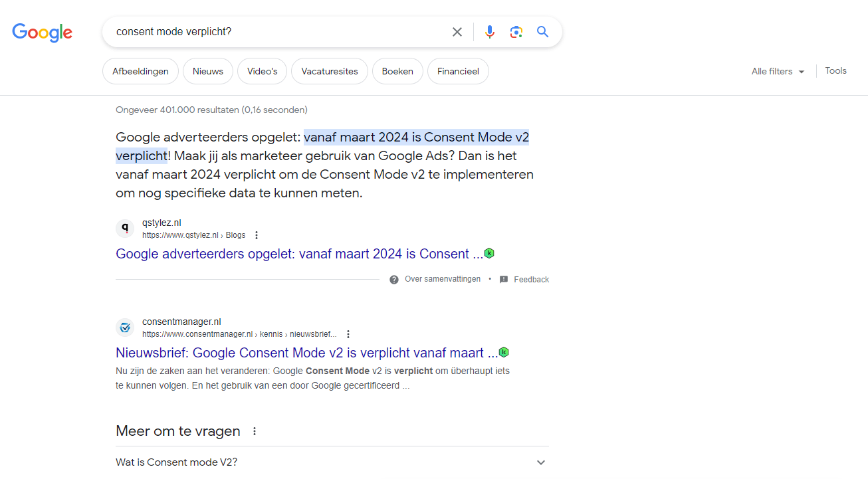Open the 'Alle filters' dropdown
The image size is (868, 479).
tap(778, 71)
